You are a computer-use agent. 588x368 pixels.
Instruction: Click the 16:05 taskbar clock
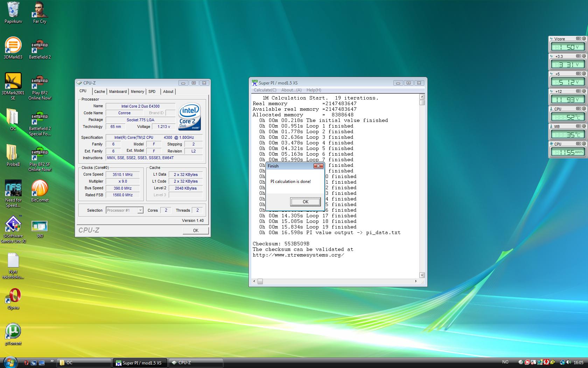579,362
